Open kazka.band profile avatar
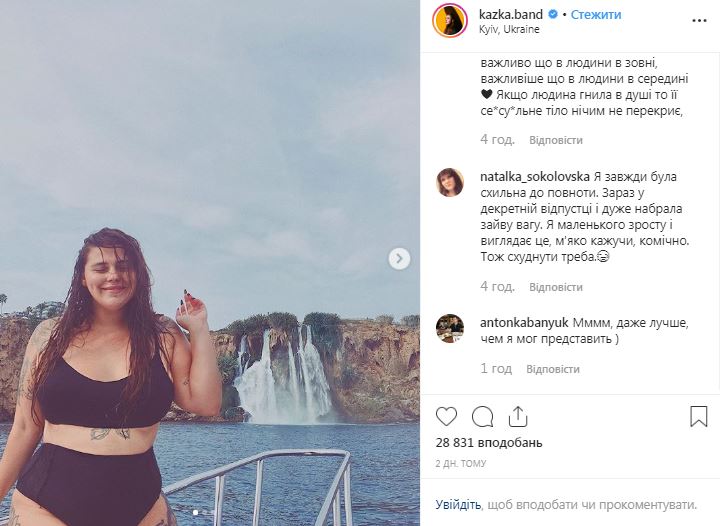Screen dimensions: 720x526 (449, 21)
